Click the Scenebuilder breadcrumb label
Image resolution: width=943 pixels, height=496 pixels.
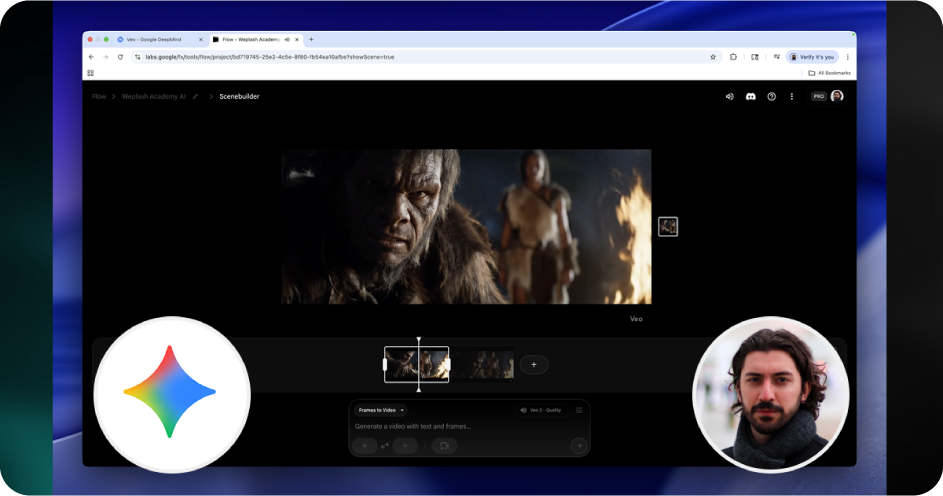point(239,96)
